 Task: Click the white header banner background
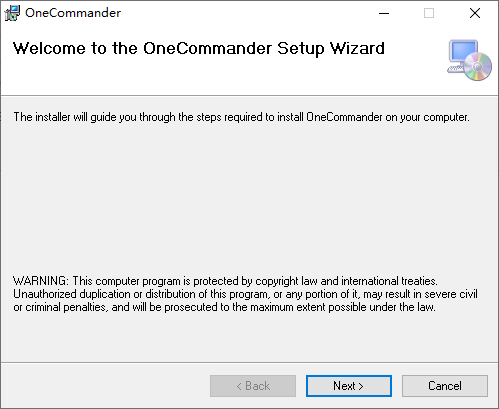[233, 78]
